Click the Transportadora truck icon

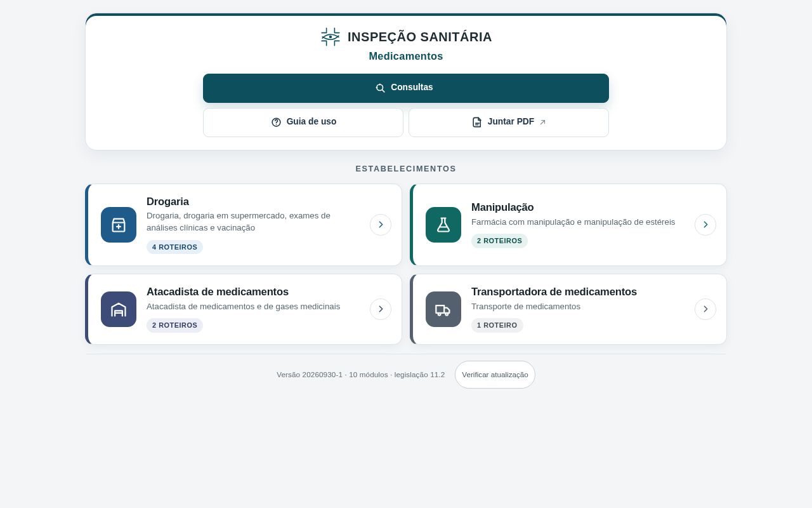tap(443, 309)
